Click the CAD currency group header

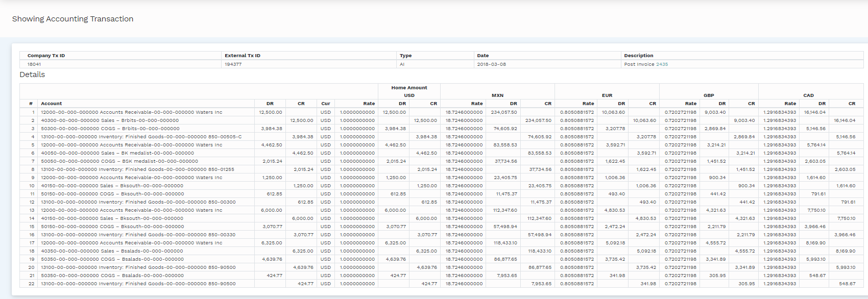point(808,95)
